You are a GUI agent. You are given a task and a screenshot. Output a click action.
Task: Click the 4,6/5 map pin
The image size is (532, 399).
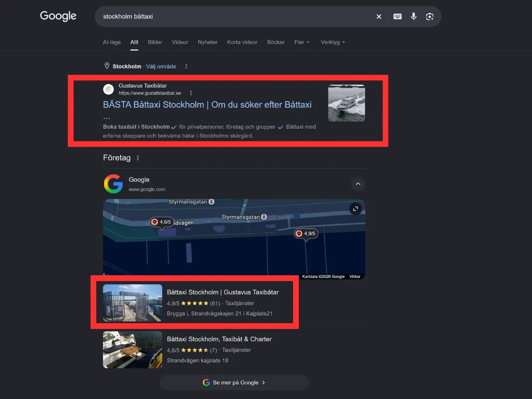point(161,222)
